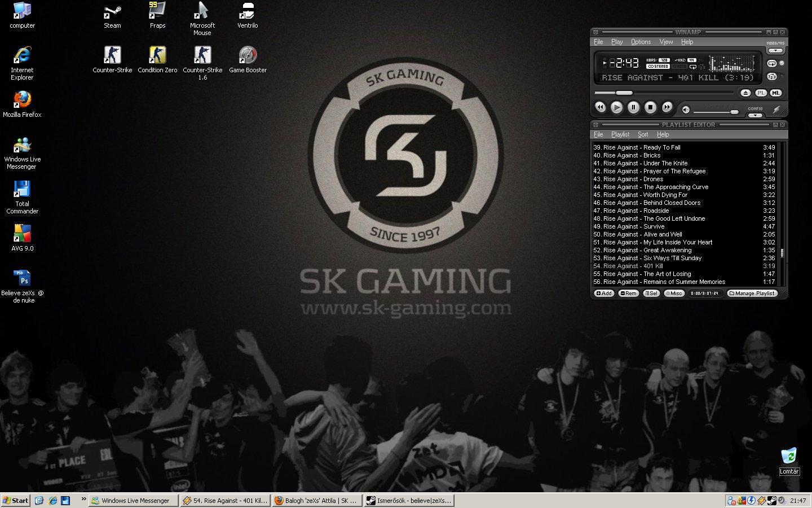Select the Counter-Strike 1.6 desktop icon

point(202,63)
